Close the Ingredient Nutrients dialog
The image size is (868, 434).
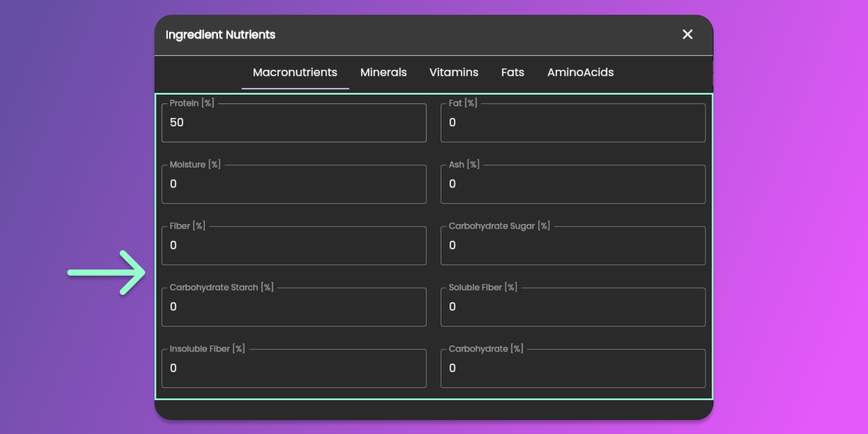click(687, 34)
